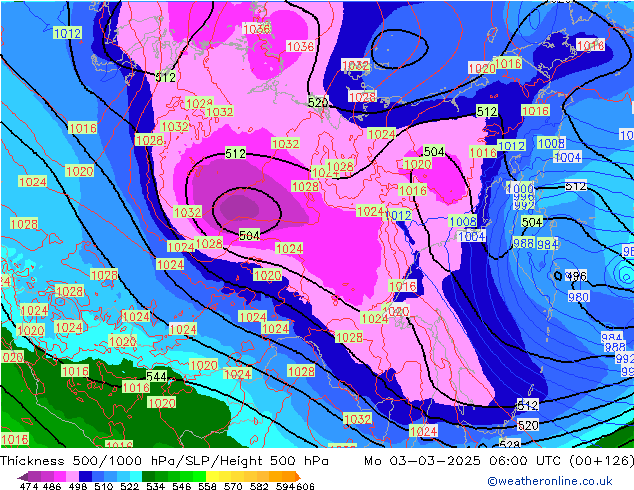Click the legend value '534'
This screenshot has width=634, height=490.
[155, 486]
